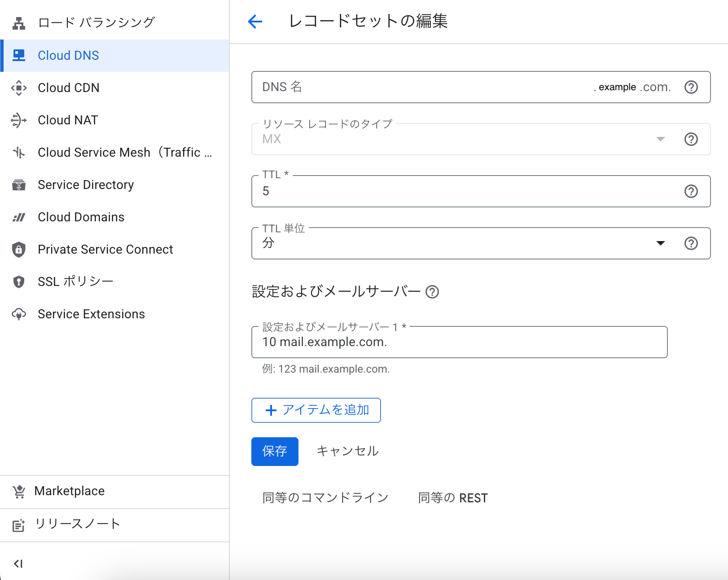This screenshot has width=728, height=580.
Task: Open Cloud CDN from the sidebar
Action: (x=68, y=88)
